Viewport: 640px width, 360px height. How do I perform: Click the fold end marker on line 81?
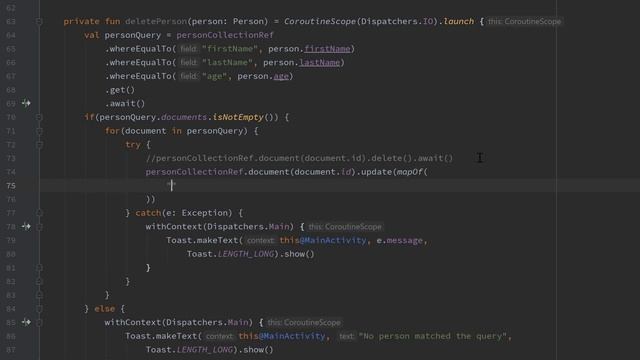[39, 268]
